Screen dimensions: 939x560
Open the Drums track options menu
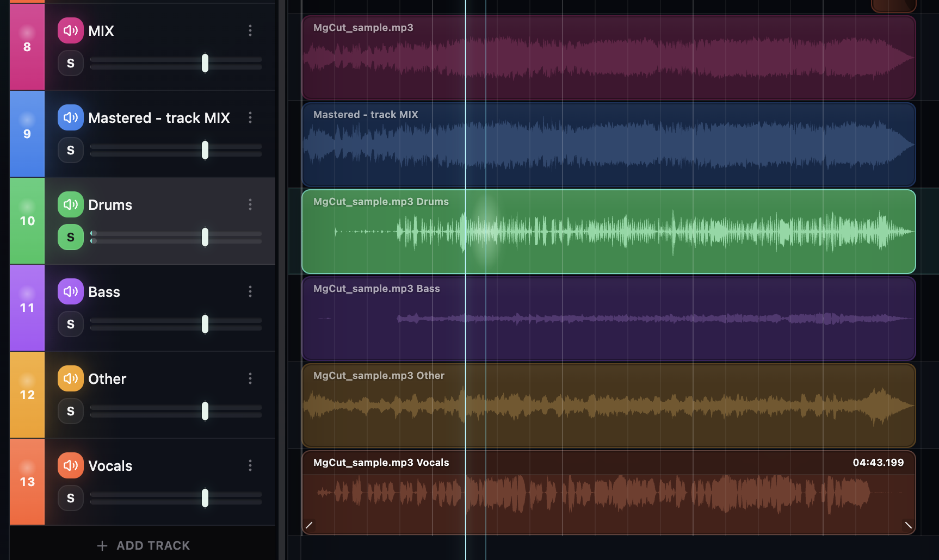pyautogui.click(x=250, y=204)
